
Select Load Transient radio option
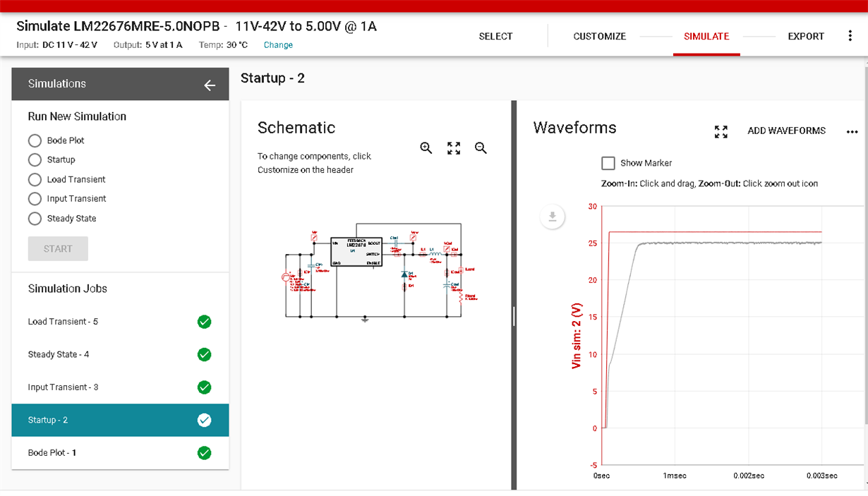pos(35,179)
